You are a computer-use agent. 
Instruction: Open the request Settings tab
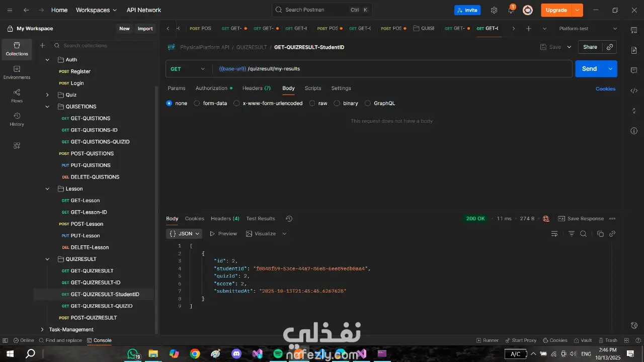pos(341,88)
